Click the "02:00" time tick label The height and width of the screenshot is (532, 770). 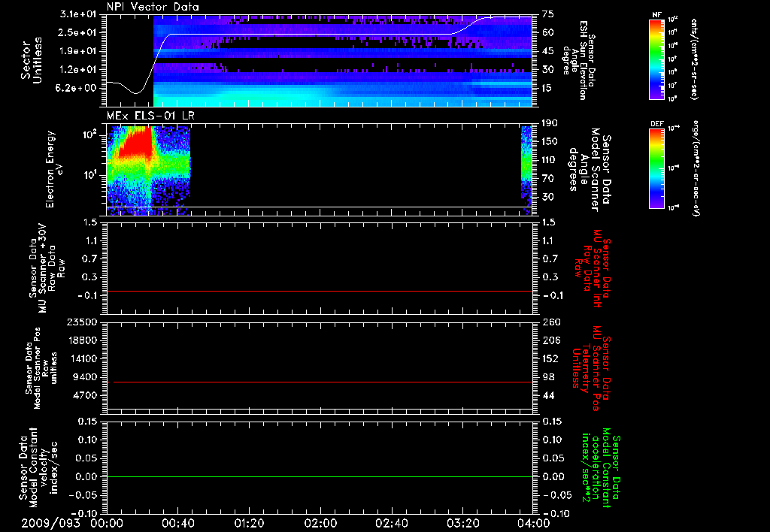tap(320, 523)
